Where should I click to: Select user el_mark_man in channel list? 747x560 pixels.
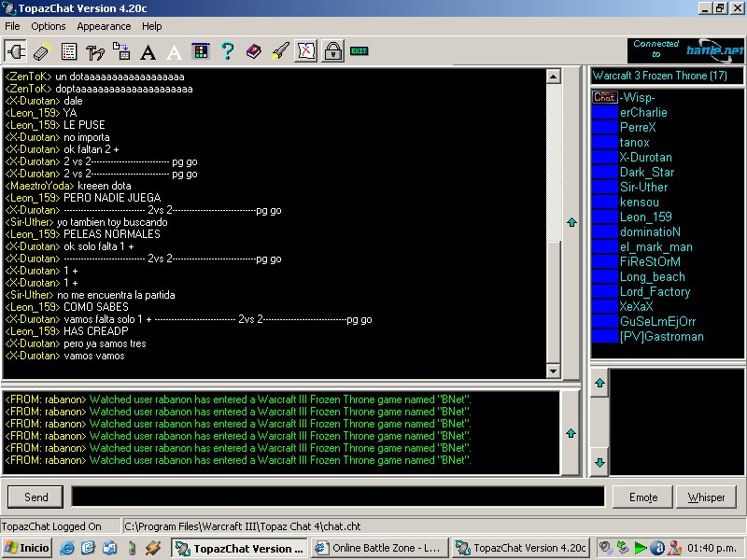(656, 246)
